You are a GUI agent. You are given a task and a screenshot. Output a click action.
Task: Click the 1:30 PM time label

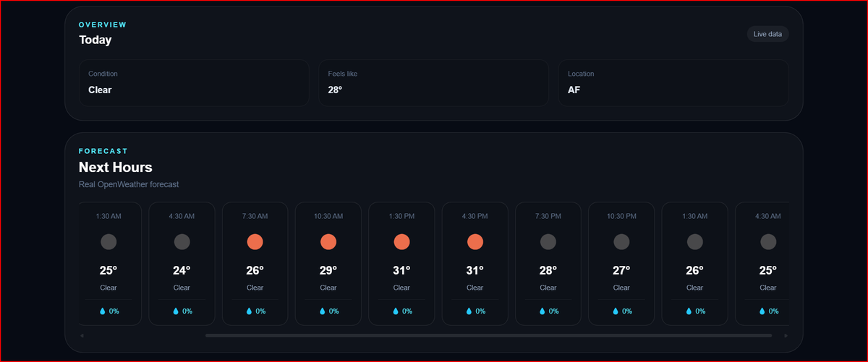(x=401, y=216)
